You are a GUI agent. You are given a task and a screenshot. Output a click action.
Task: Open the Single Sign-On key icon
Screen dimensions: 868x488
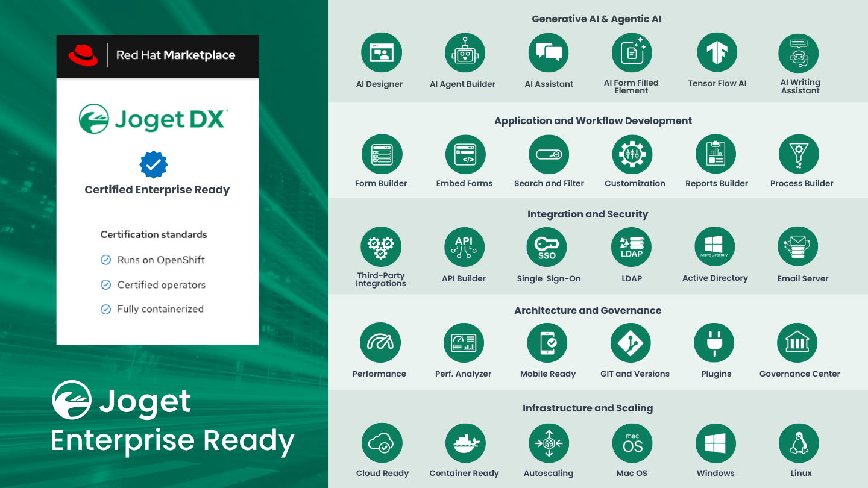547,247
